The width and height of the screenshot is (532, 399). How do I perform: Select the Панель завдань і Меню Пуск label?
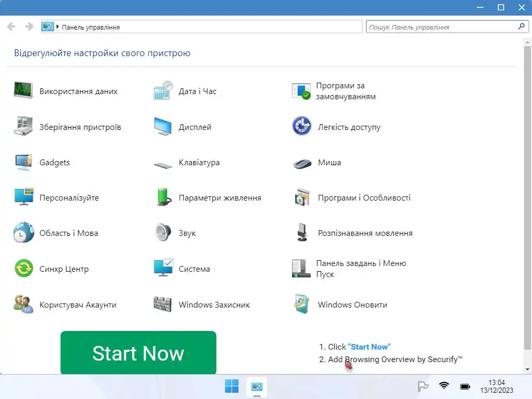(x=361, y=269)
